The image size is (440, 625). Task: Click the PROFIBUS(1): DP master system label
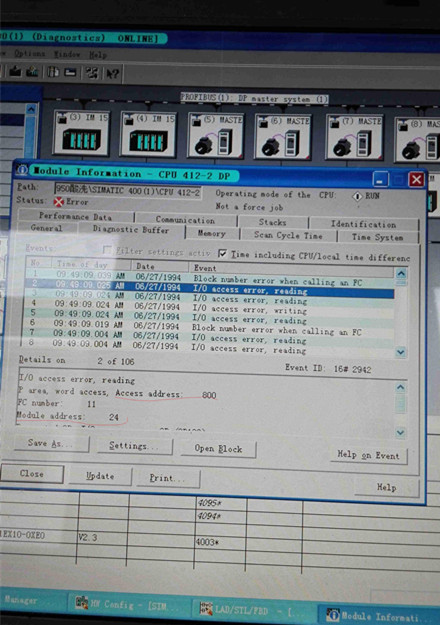pos(254,98)
